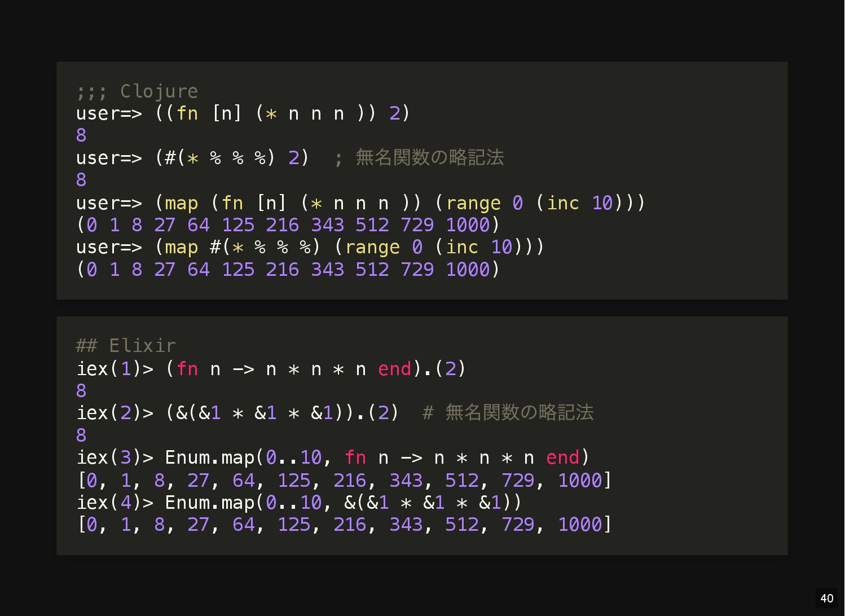Image resolution: width=845 pixels, height=616 pixels.
Task: Click the 'iex(3)> Enum.map(0..10, fn n' line
Action: [333, 457]
